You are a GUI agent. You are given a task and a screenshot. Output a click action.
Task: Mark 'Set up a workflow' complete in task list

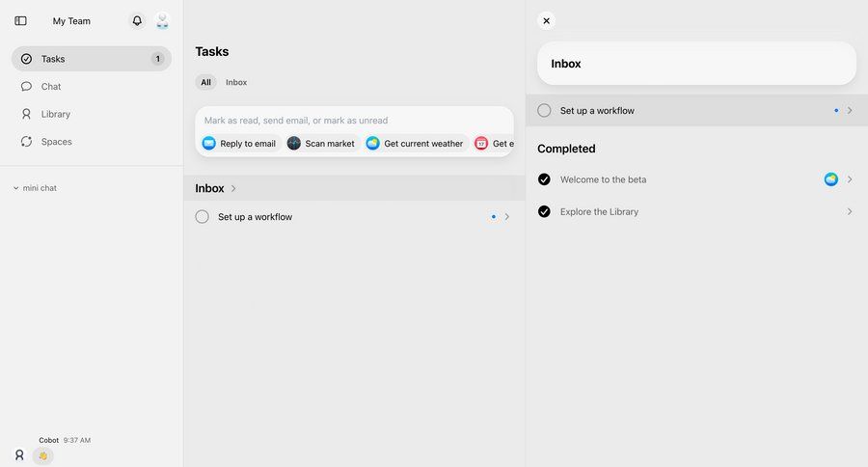[203, 217]
